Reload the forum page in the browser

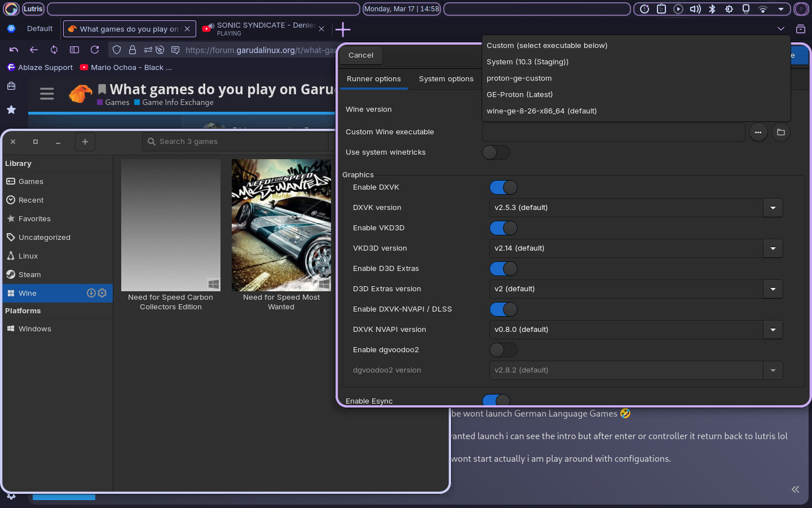click(x=95, y=50)
